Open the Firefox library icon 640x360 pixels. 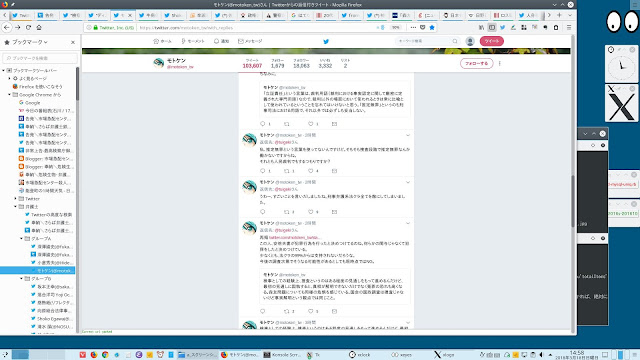coord(481,27)
